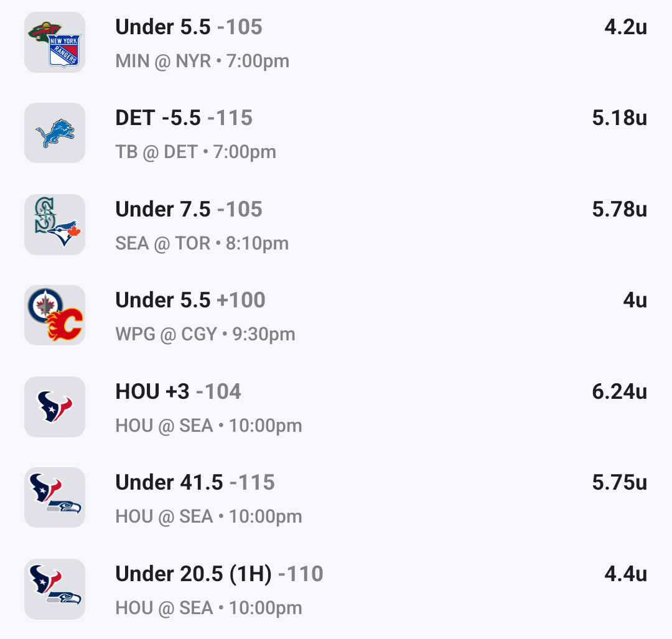Tap the Detroit Lions logo icon
The image size is (672, 639).
click(55, 133)
